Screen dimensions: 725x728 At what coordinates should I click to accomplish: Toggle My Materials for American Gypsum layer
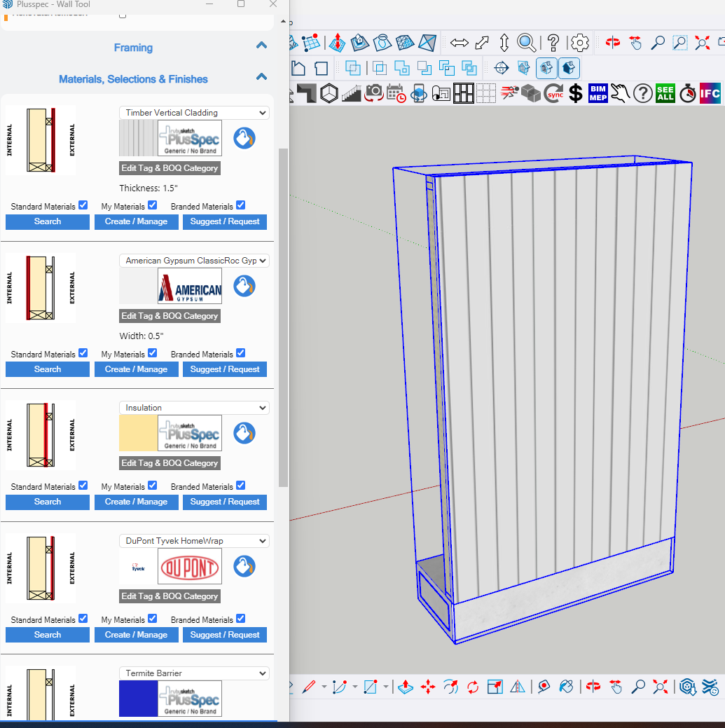(x=152, y=353)
